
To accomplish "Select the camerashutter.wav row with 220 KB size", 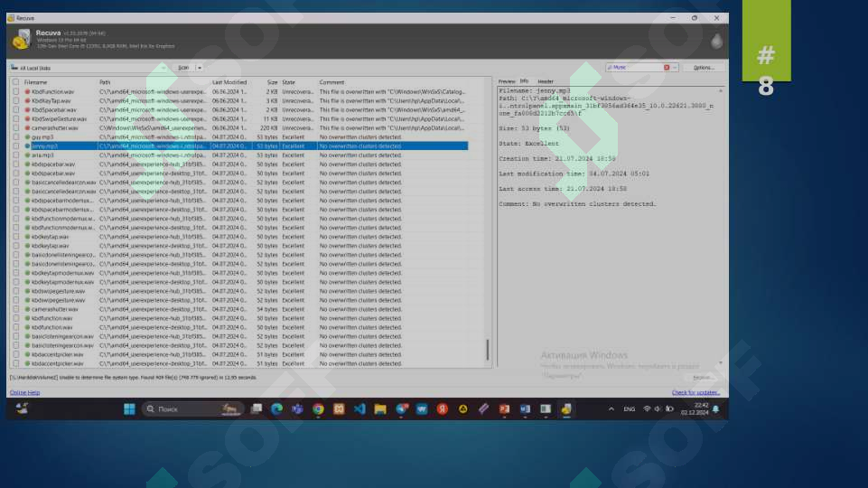I will click(238, 128).
